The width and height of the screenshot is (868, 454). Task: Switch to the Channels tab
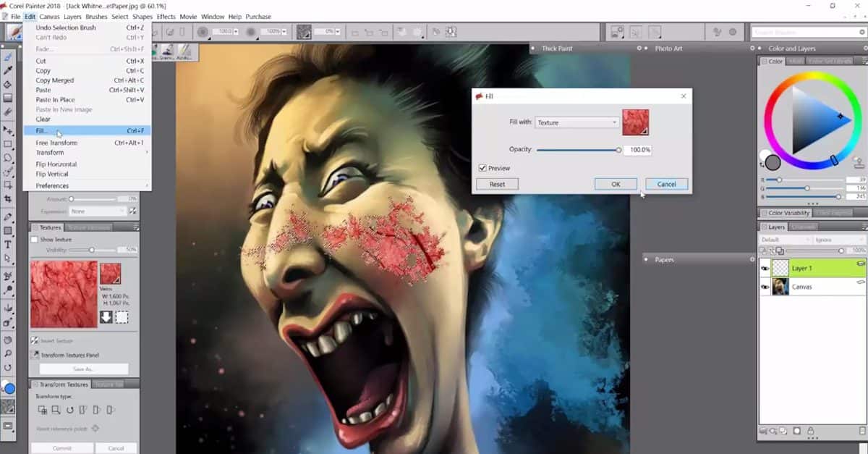[x=804, y=227]
